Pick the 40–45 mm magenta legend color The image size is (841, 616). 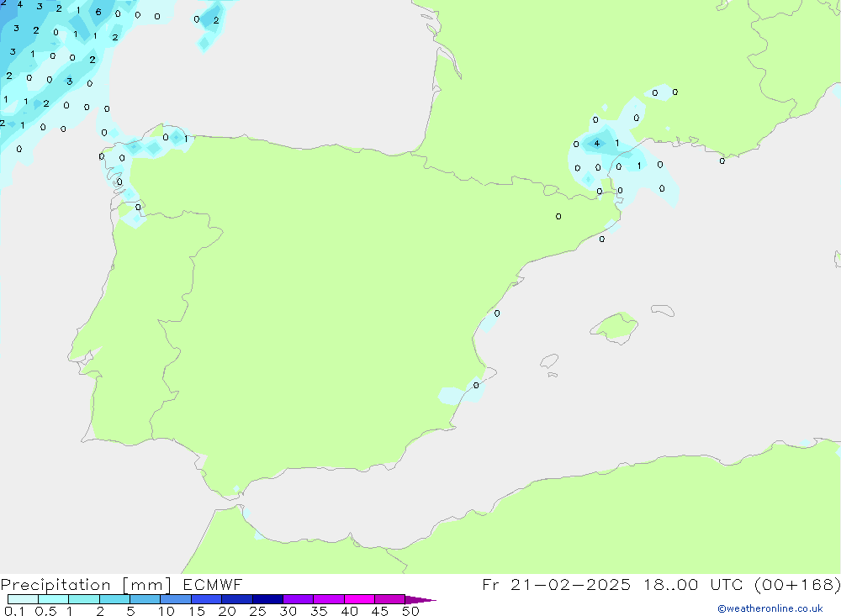click(359, 599)
